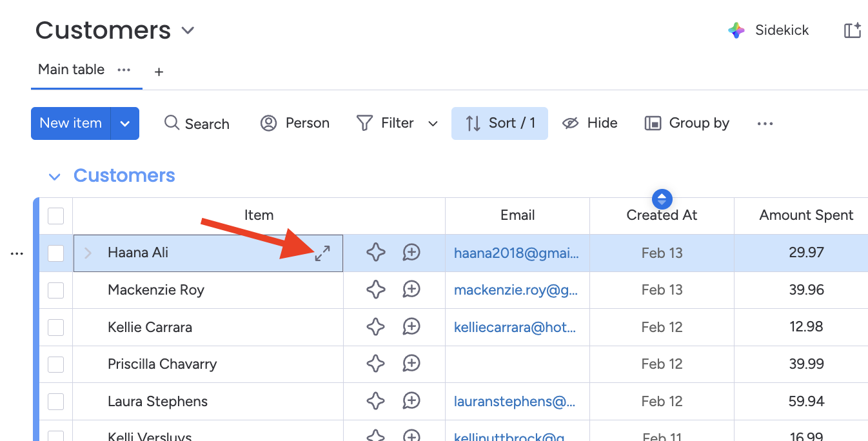The width and height of the screenshot is (868, 441).
Task: Click AI sparkle icon for Mackenzie Roy
Action: click(x=376, y=290)
